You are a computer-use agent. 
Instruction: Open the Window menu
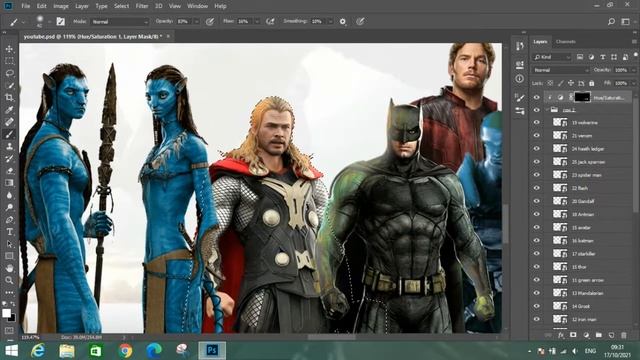(198, 6)
